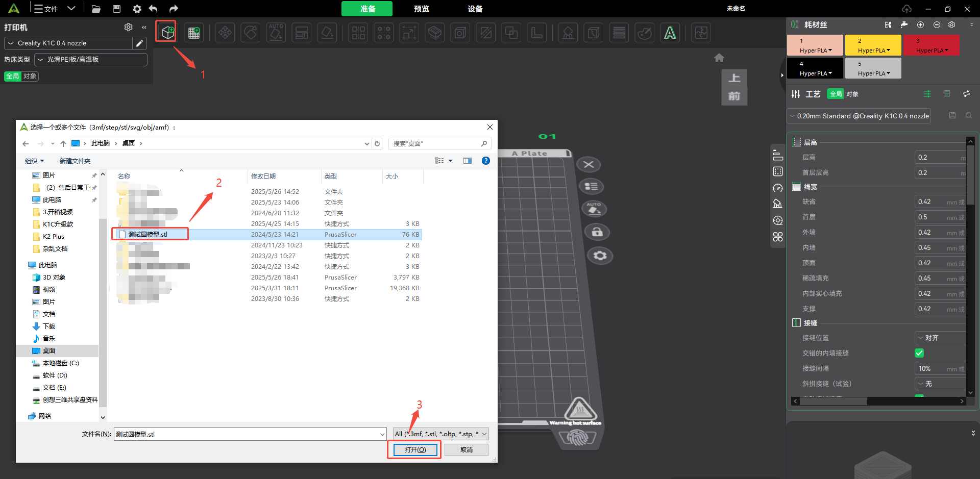
Task: Select the scale tool in toolbar
Action: click(x=409, y=33)
